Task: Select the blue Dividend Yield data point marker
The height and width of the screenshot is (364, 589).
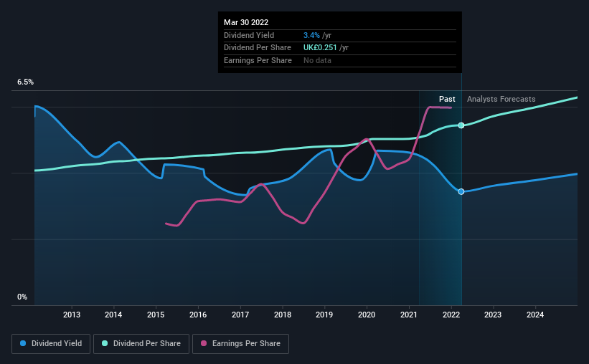Action: coord(461,192)
